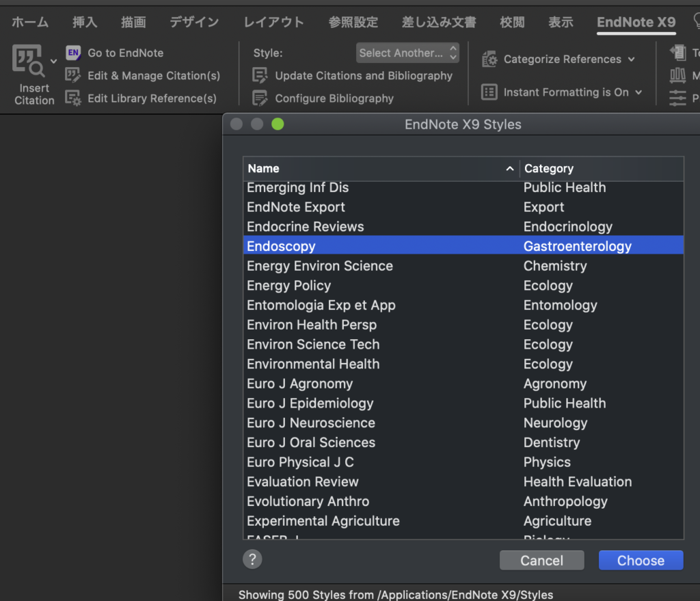
Task: Click the Gastroenterology category cell
Action: [x=577, y=246]
